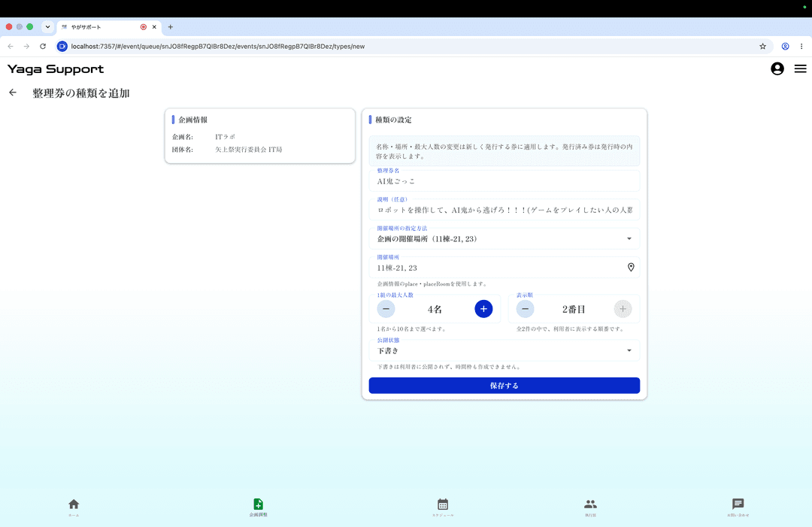Click the 整理券の種類を追加 page title
This screenshot has width=812, height=527.
(x=80, y=93)
